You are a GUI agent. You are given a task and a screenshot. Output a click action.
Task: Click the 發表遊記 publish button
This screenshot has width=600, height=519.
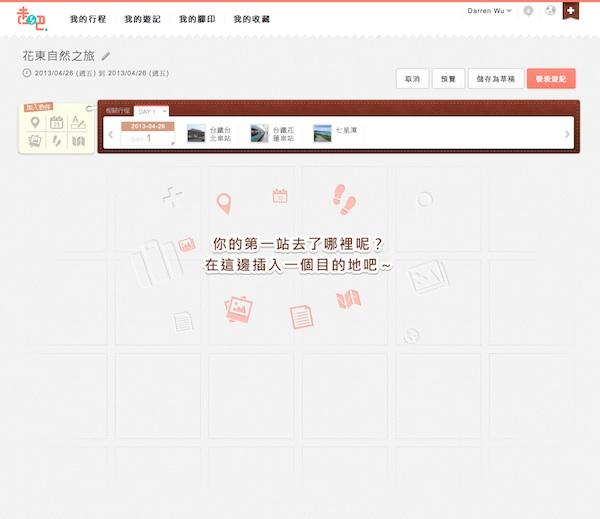[x=551, y=78]
